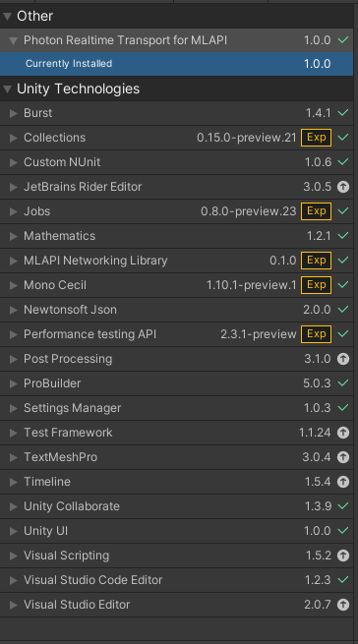Select the Post Processing package
The height and width of the screenshot is (644, 358).
176,359
